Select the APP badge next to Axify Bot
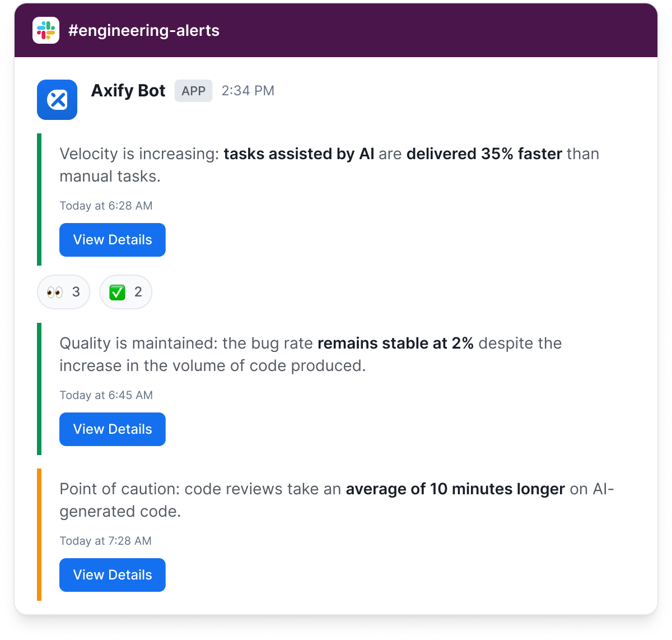This screenshot has height=640, width=672. (193, 91)
